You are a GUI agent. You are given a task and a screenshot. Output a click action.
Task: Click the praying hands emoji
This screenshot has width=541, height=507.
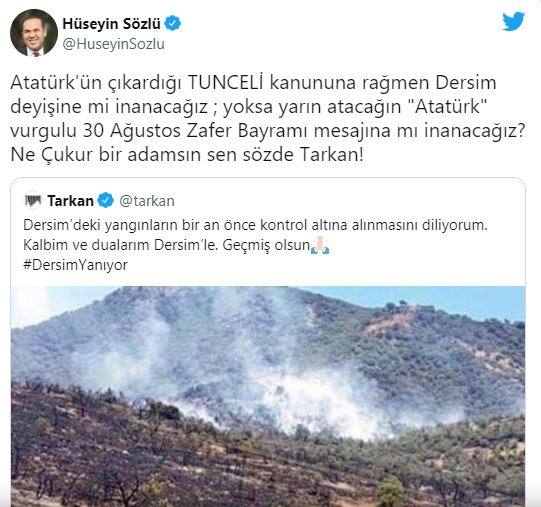coord(320,245)
